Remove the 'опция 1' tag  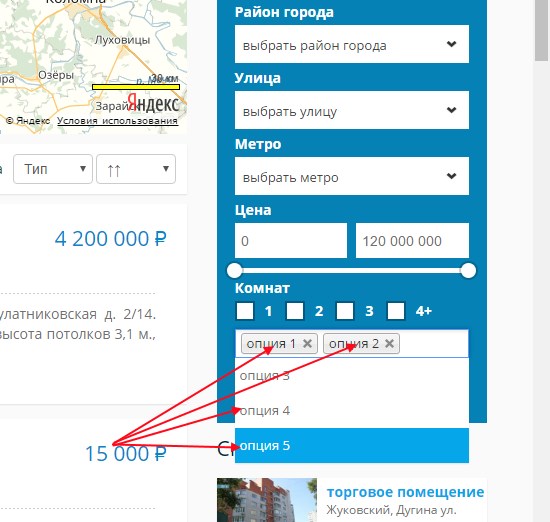pos(307,343)
